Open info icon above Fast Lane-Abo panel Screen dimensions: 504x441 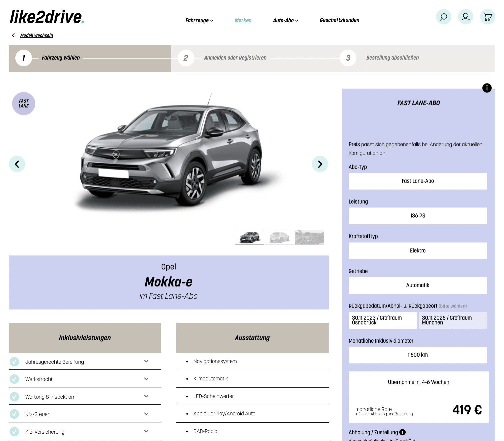coord(487,88)
